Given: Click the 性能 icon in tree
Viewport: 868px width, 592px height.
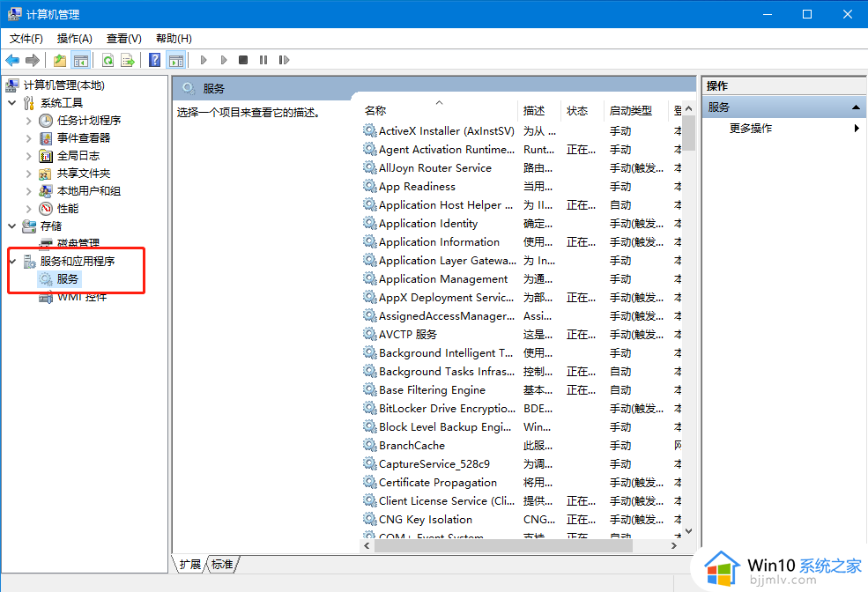Looking at the screenshot, I should coord(46,209).
